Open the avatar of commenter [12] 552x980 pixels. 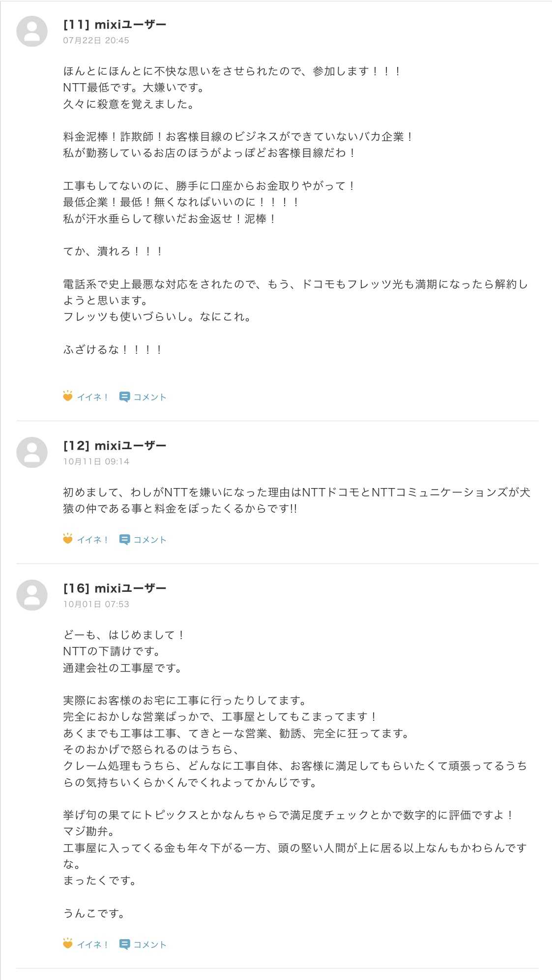(x=32, y=452)
